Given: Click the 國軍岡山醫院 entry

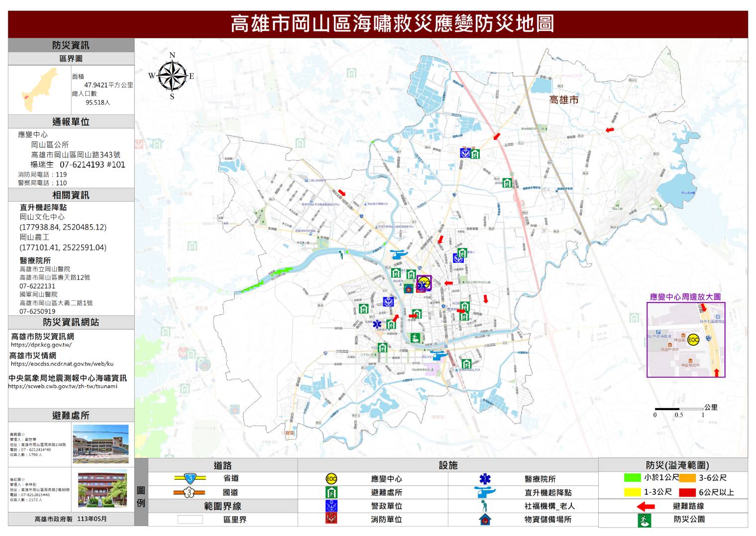Looking at the screenshot, I should [x=38, y=295].
